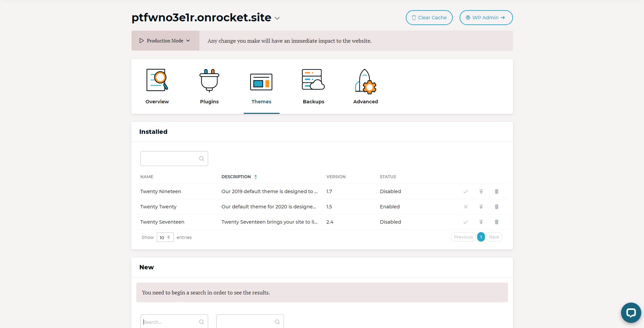Open the live chat bubble

[x=631, y=312]
